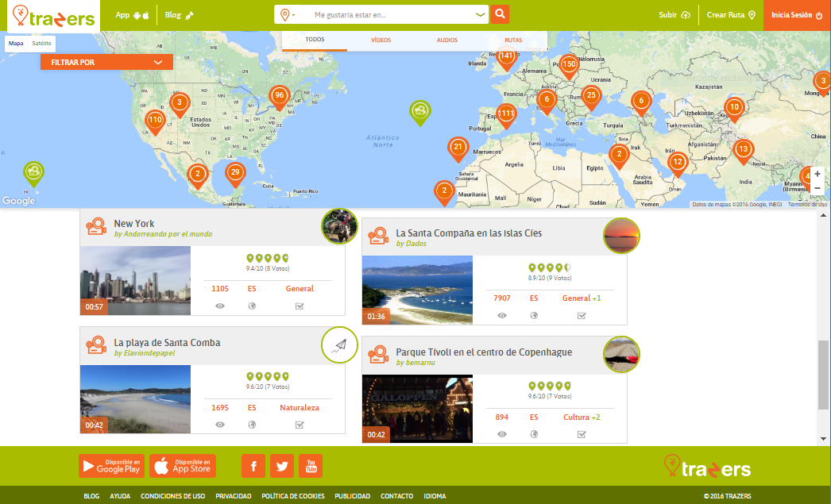Click the map marker with 141

[x=506, y=58]
